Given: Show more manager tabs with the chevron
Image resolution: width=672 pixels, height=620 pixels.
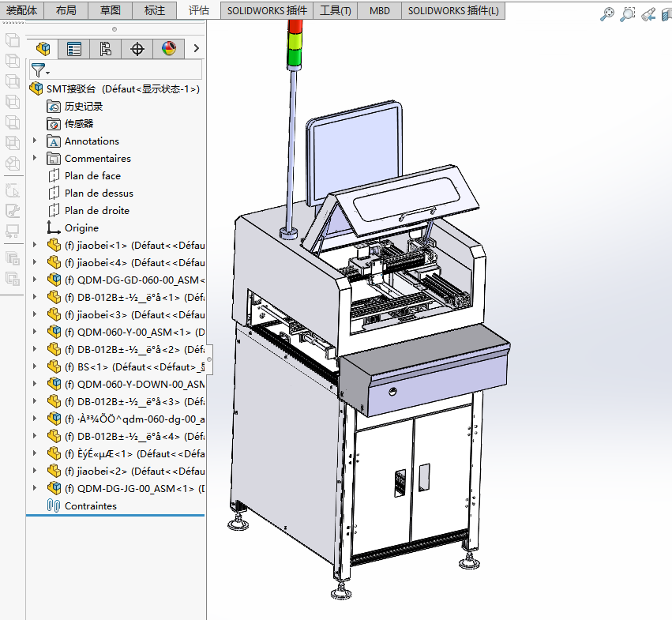Looking at the screenshot, I should pos(196,49).
